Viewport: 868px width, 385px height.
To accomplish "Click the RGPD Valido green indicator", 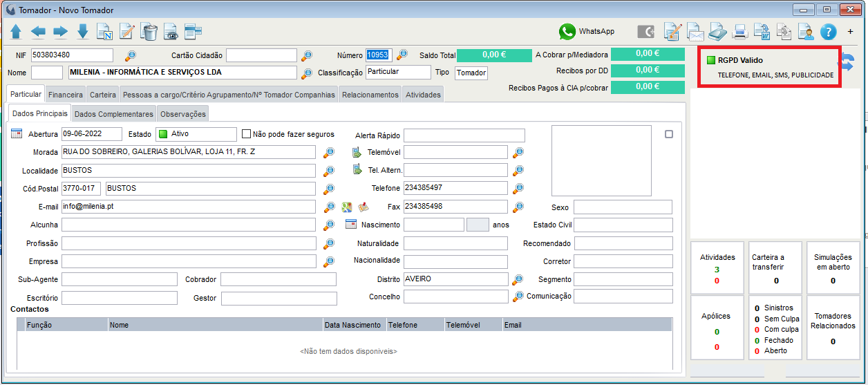I will click(x=710, y=60).
